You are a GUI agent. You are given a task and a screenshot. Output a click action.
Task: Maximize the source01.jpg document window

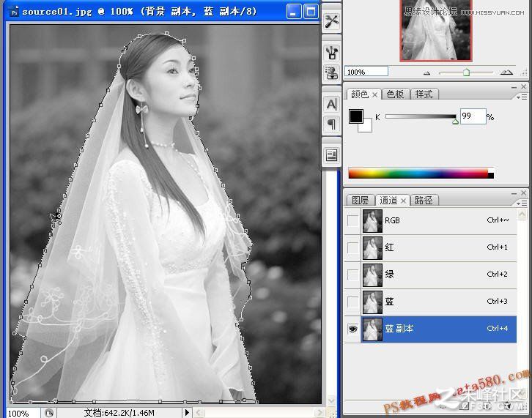(x=311, y=12)
